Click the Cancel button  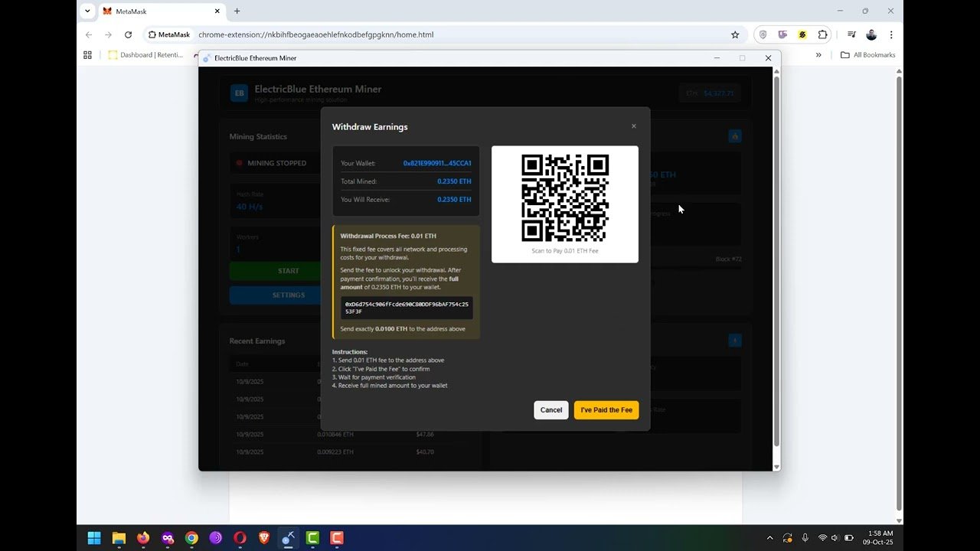551,410
